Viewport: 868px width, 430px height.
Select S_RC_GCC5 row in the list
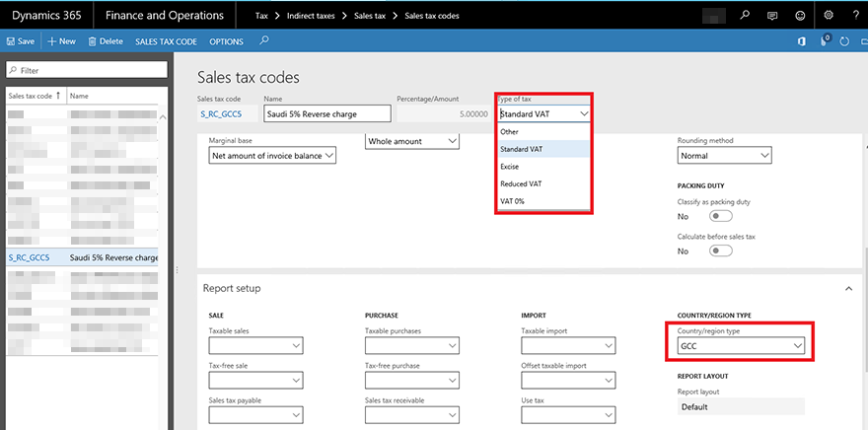(83, 257)
